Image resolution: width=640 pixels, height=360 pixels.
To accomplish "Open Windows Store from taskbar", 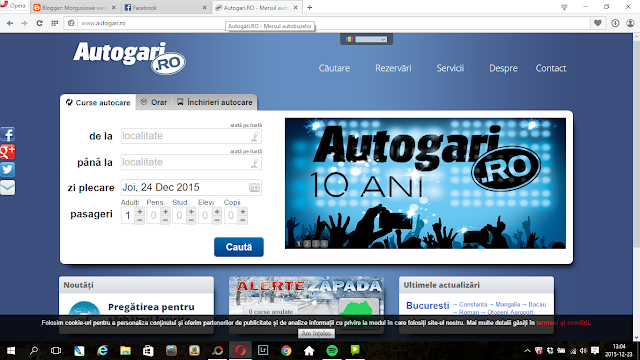I will [148, 351].
